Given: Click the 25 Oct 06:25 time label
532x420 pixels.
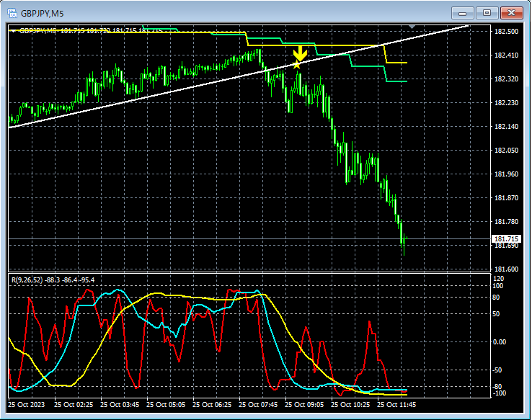Looking at the screenshot, I should coord(212,405).
